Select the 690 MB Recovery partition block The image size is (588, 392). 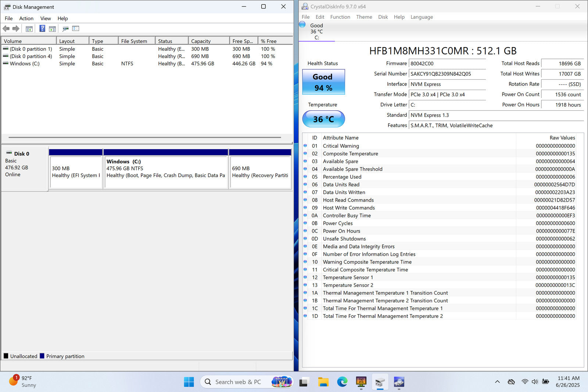260,172
